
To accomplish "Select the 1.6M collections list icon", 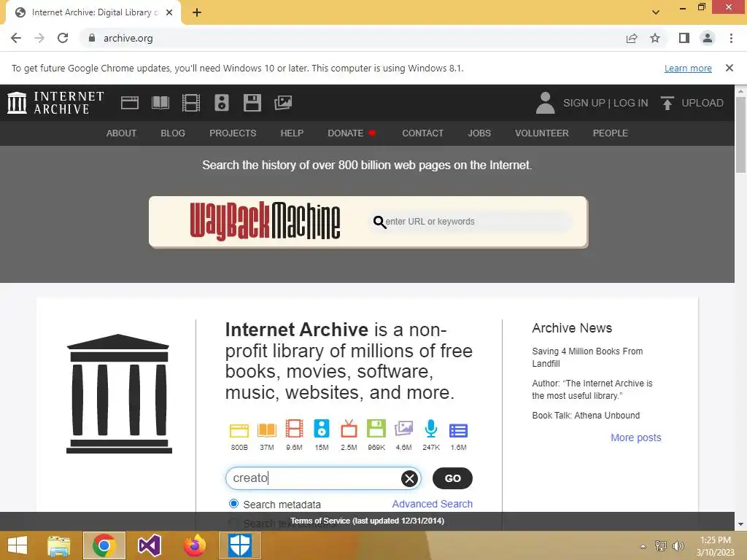I will coord(458,430).
